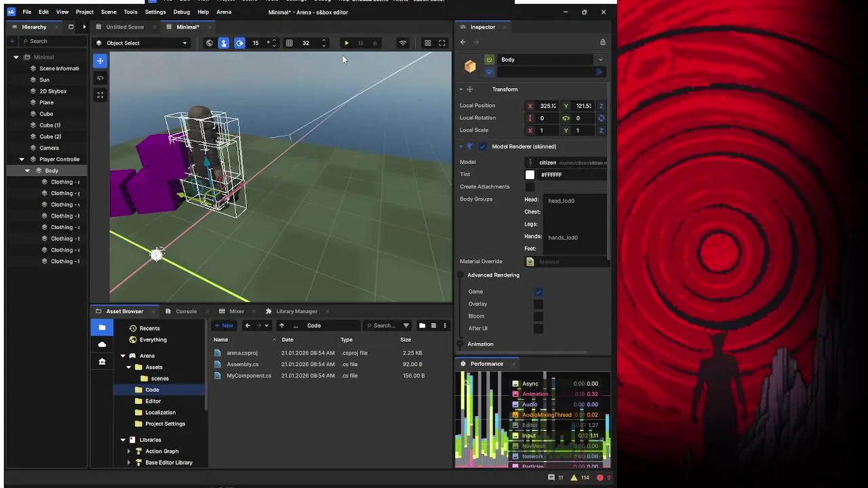Toggle the local space person icon

[224, 43]
